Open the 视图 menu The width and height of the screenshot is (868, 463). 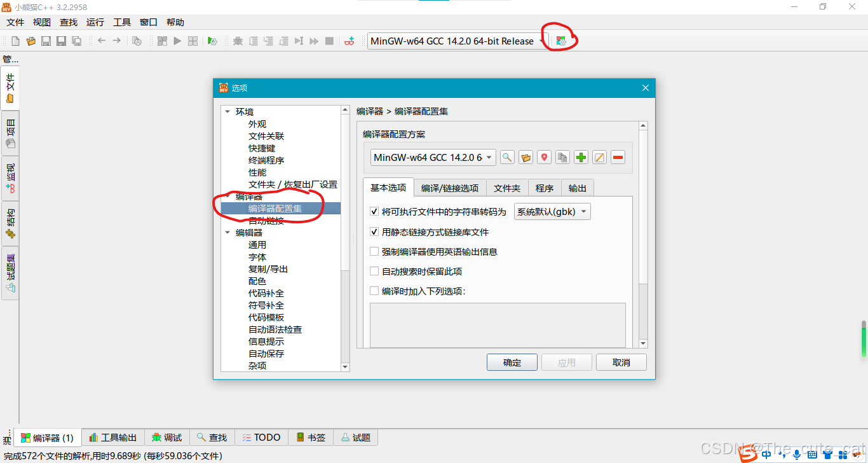[x=42, y=22]
